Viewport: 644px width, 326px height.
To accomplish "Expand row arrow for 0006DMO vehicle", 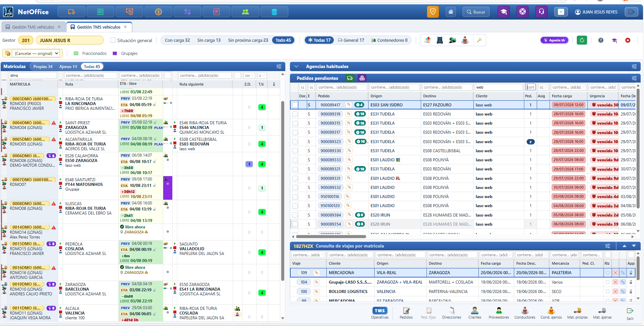I will tap(60, 156).
